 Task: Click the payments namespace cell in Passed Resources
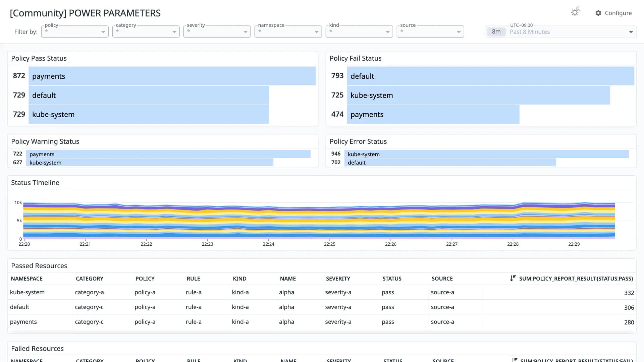(23, 322)
